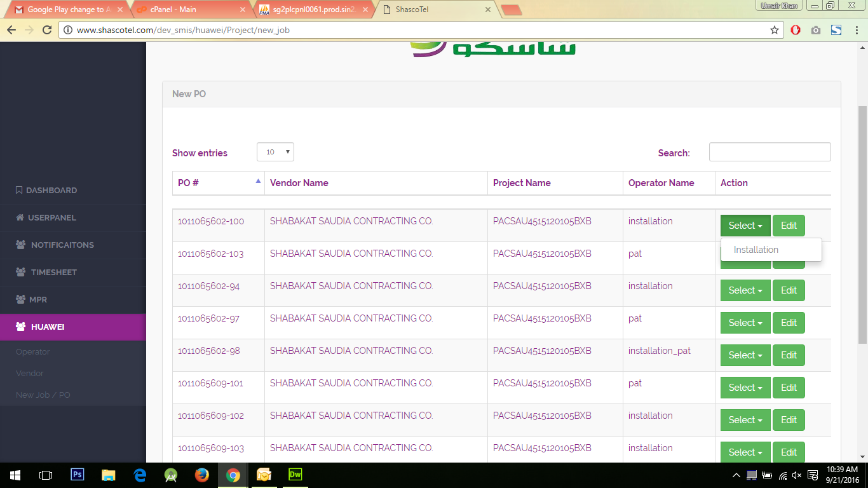
Task: Open Timesheet in the sidebar
Action: click(53, 272)
